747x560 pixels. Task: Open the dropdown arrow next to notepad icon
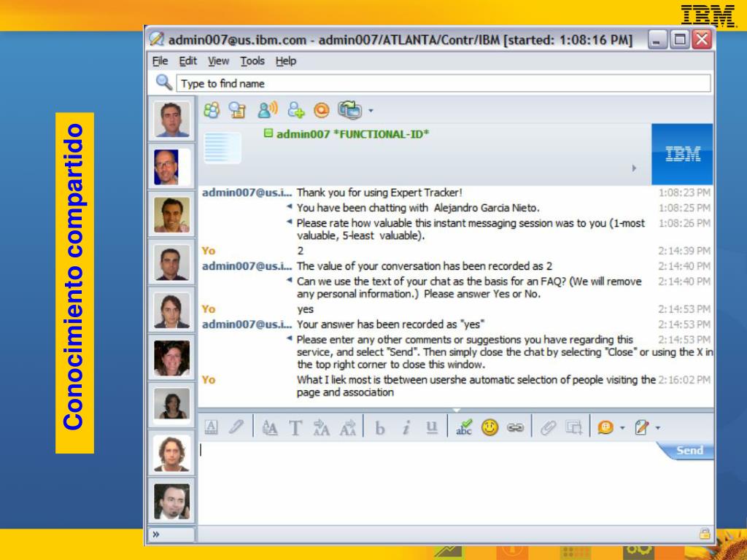(658, 428)
